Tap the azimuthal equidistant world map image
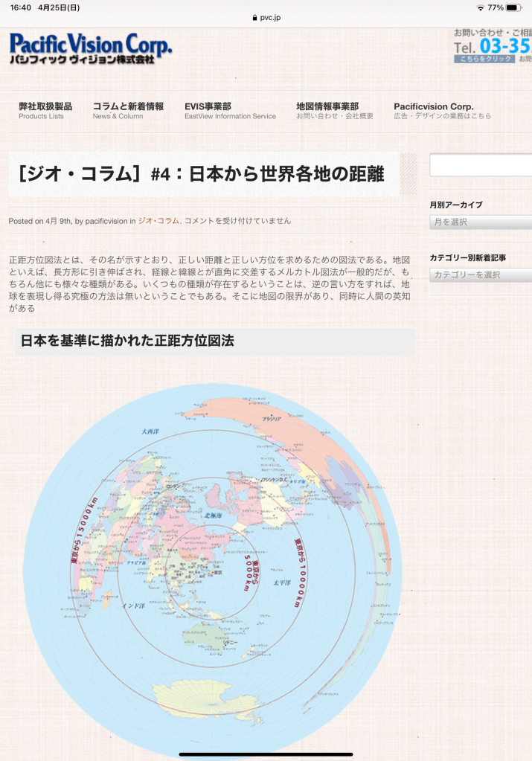The width and height of the screenshot is (532, 761). (214, 565)
